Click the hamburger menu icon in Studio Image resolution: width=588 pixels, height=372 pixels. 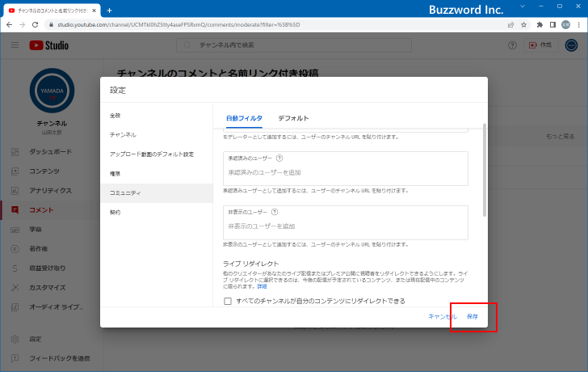pos(15,45)
